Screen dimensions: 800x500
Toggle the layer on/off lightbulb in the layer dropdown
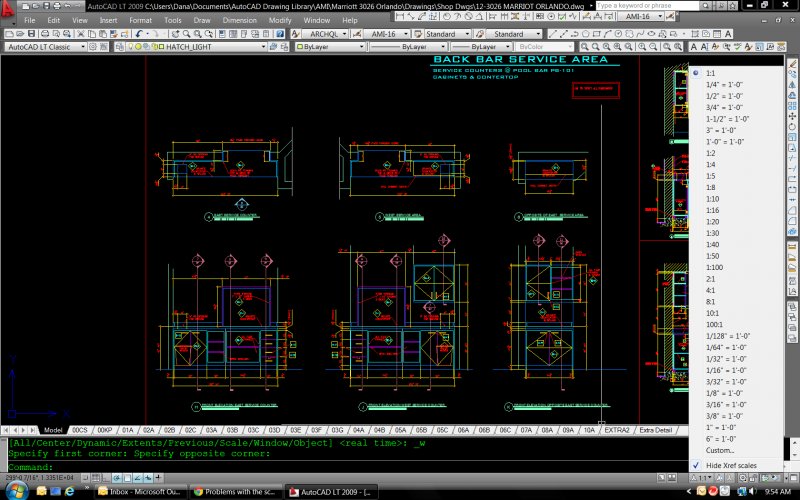[131, 47]
